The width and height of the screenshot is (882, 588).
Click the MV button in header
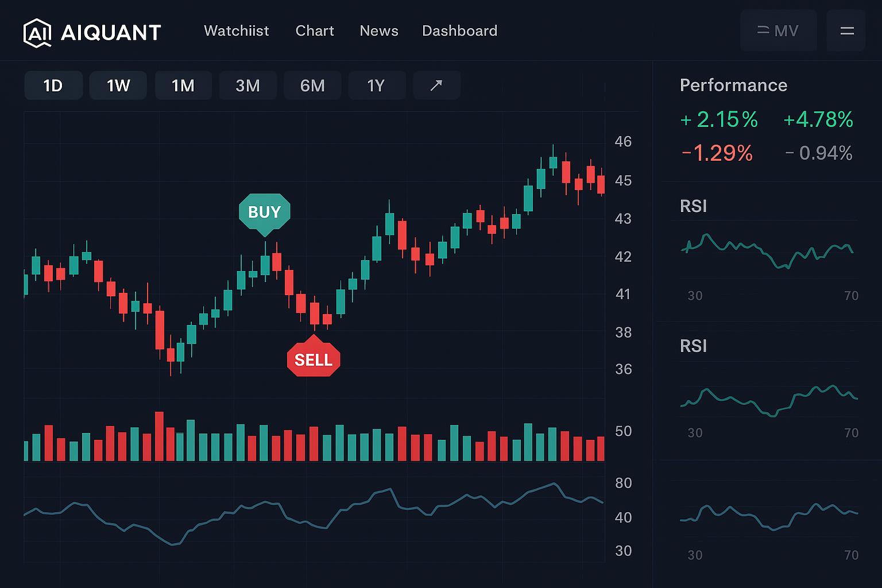[x=778, y=31]
